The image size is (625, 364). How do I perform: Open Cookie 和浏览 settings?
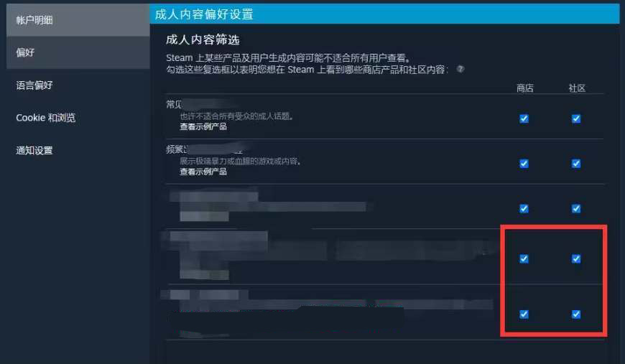point(78,118)
